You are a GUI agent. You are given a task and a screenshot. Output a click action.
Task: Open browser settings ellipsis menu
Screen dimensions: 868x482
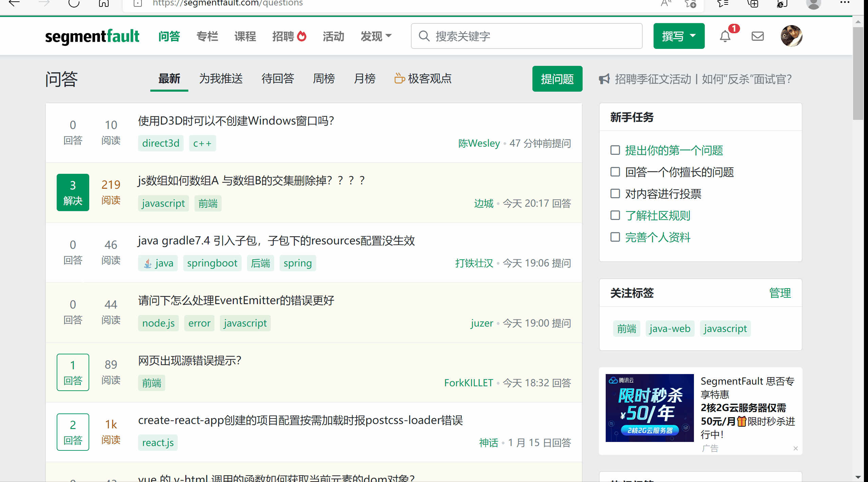tap(845, 3)
